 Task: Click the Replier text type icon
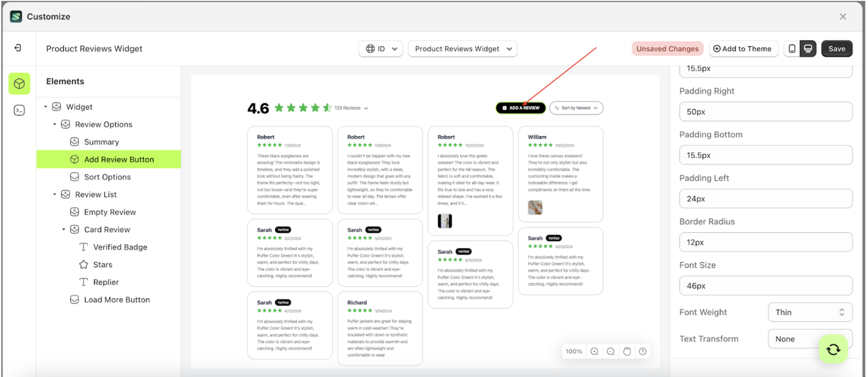[84, 282]
